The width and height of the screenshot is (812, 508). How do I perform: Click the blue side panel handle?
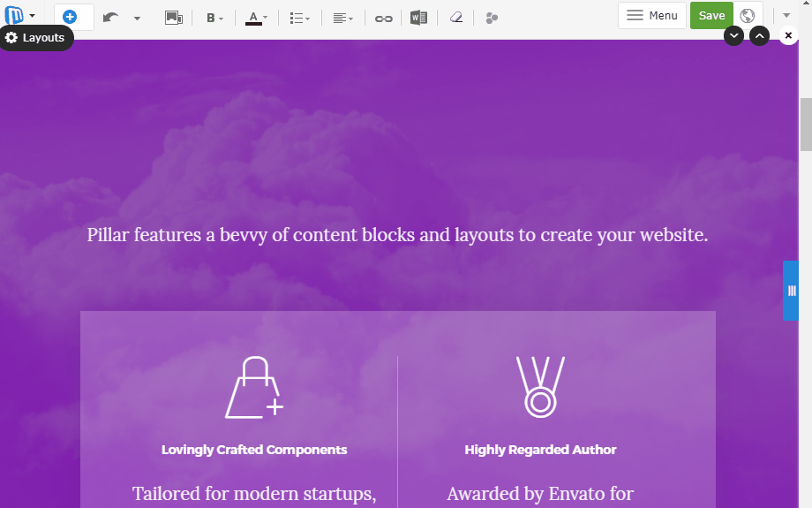coord(791,291)
